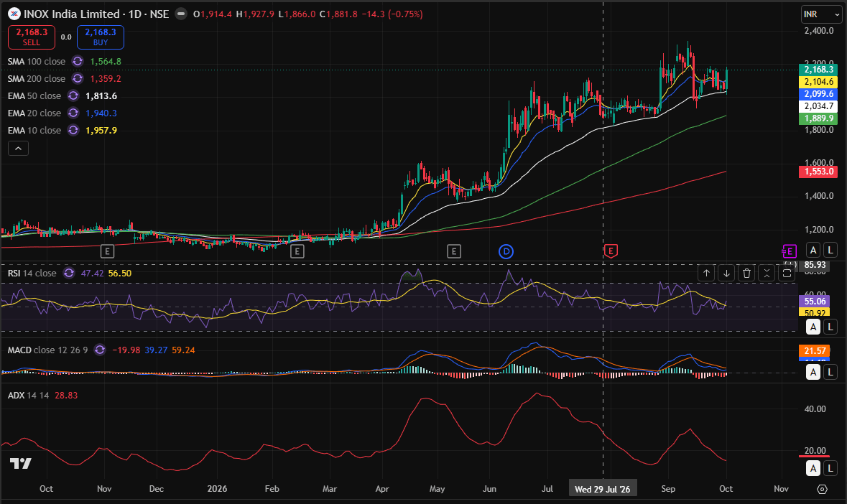The width and height of the screenshot is (847, 504).
Task: Toggle auto scale A on RSI pane
Action: [x=813, y=327]
